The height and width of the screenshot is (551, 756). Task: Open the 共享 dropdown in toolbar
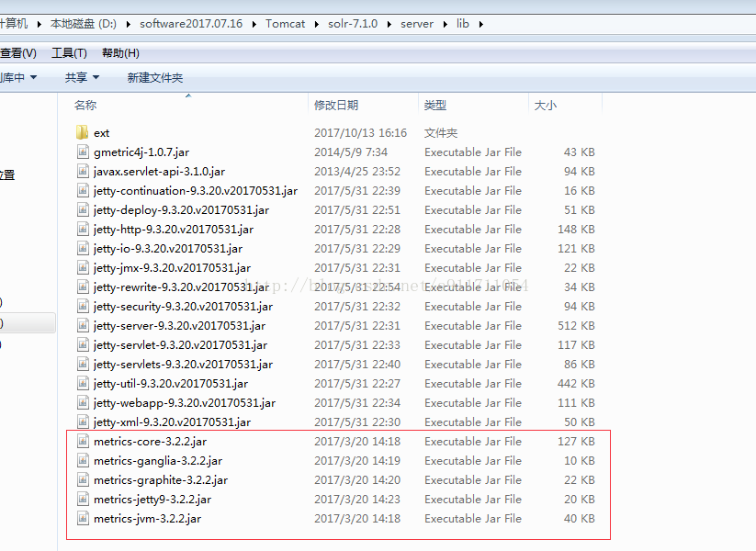(x=82, y=77)
